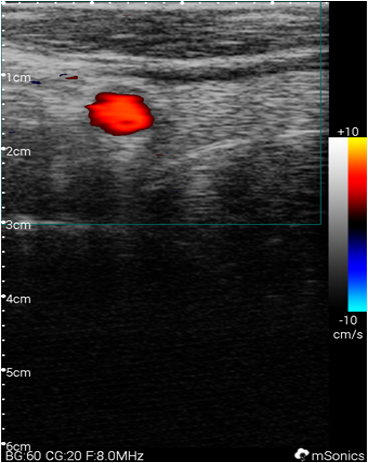Click the mSonics cloud logo icon
Image resolution: width=368 pixels, height=463 pixels.
(x=302, y=454)
